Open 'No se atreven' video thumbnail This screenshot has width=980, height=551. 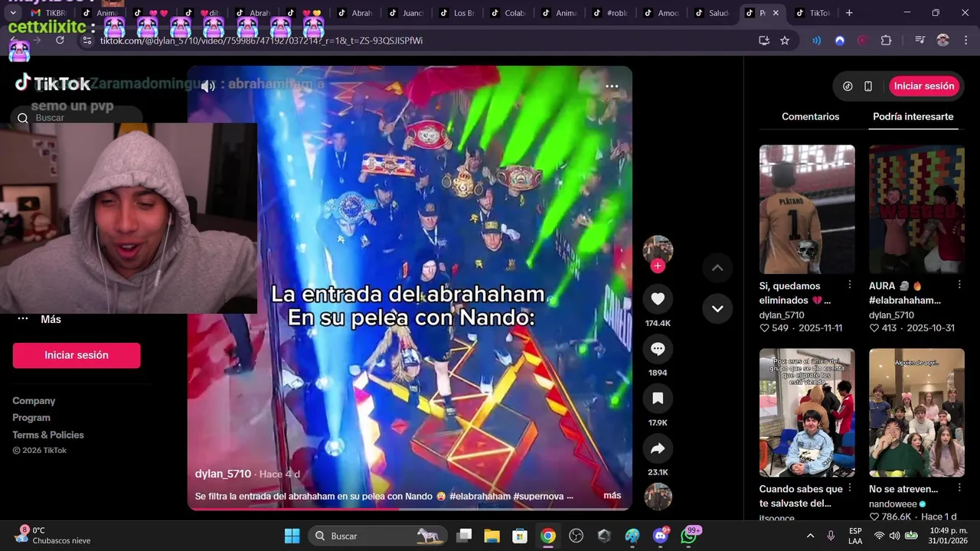(916, 412)
